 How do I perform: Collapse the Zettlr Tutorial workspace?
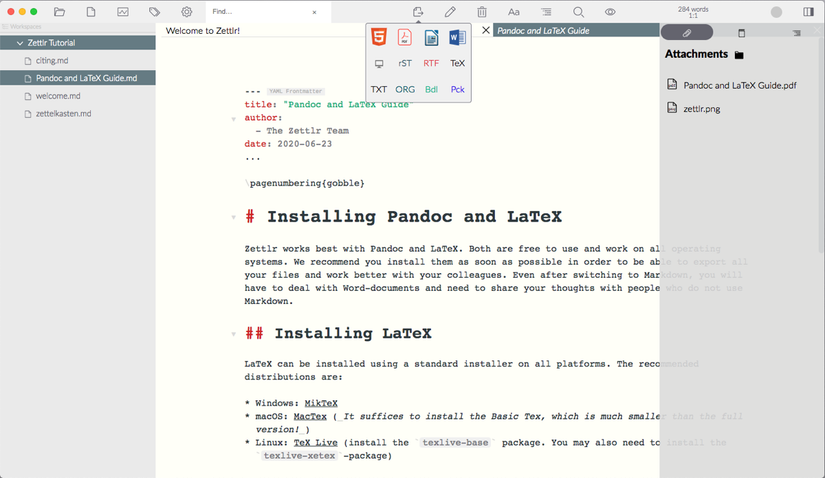20,43
